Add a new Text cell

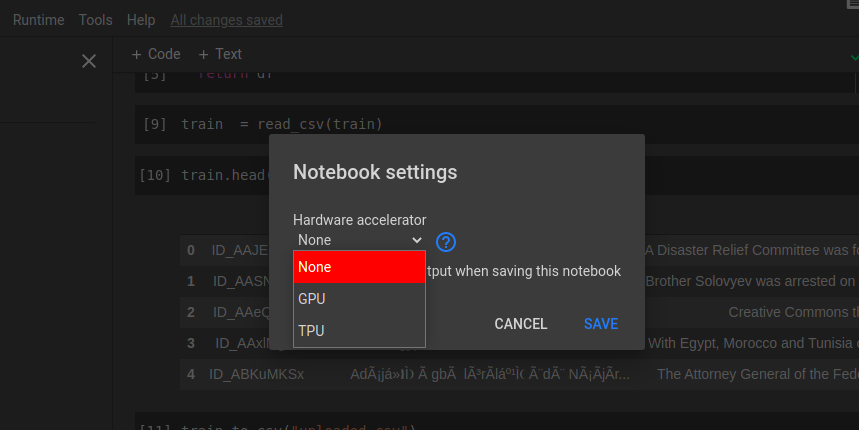coord(220,54)
